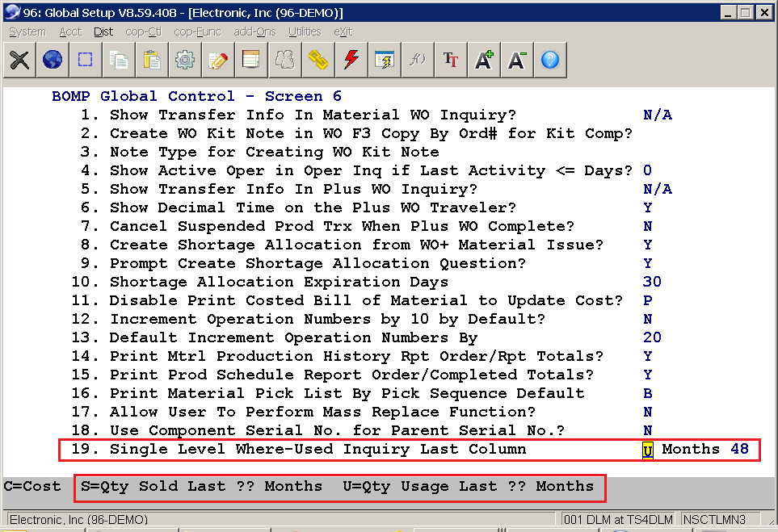Decrease font size with A minus icon

click(518, 61)
